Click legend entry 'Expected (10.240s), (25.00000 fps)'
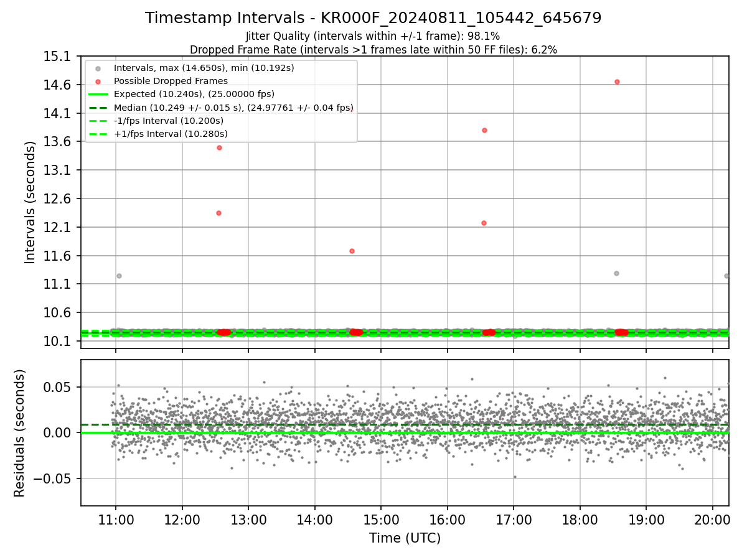 click(x=194, y=94)
